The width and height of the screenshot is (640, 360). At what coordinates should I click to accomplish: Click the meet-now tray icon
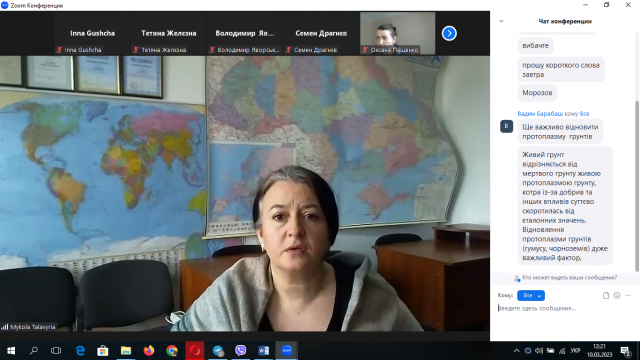tap(527, 351)
